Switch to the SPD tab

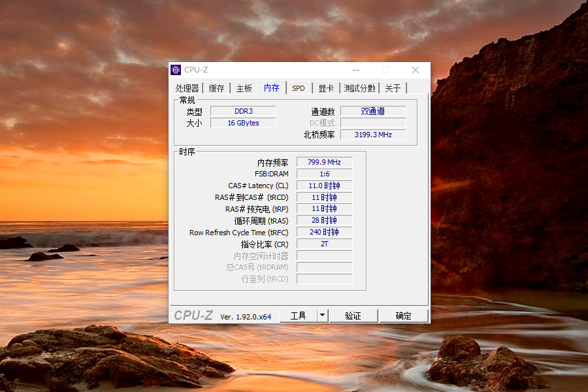pos(299,88)
